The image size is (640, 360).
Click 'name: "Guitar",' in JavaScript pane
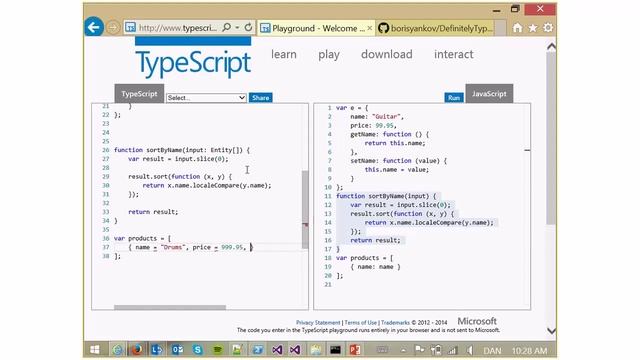coord(377,117)
